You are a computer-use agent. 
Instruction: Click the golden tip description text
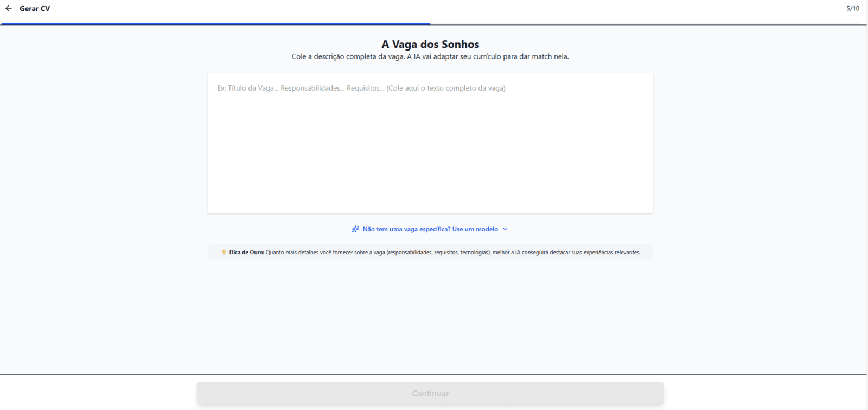pos(453,252)
